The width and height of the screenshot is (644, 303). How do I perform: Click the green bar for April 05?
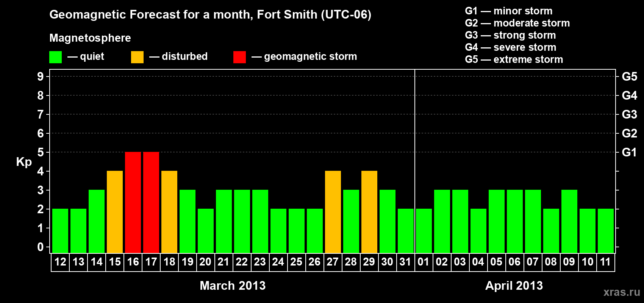click(497, 221)
